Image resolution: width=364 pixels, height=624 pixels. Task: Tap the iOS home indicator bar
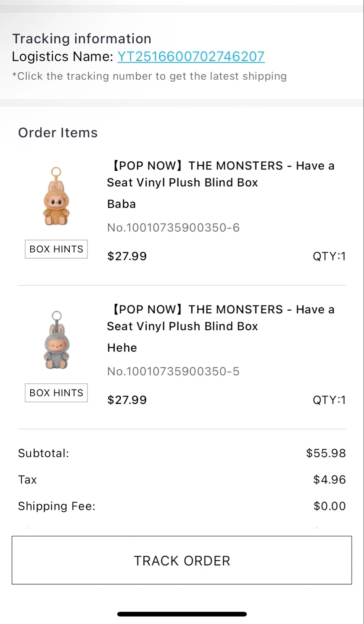182,614
